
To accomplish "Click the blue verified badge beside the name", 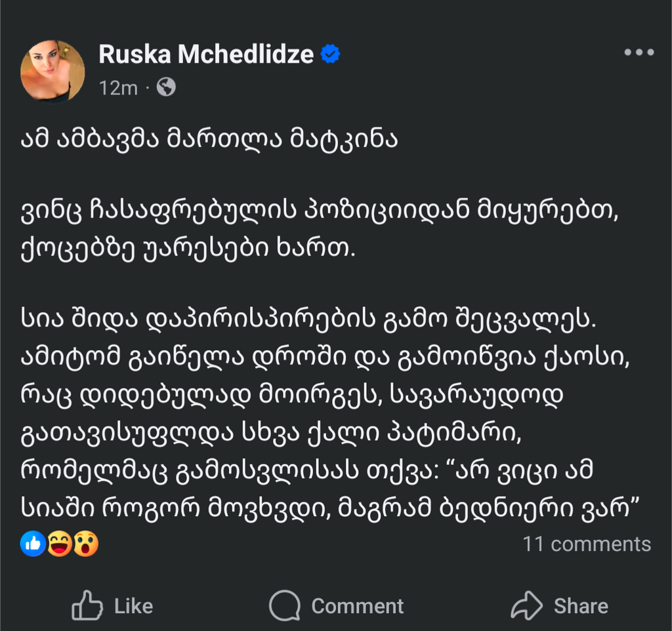I will coord(330,55).
